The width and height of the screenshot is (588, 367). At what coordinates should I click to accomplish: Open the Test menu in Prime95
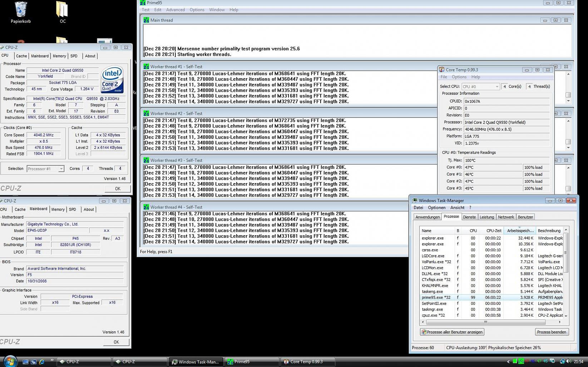pos(146,10)
